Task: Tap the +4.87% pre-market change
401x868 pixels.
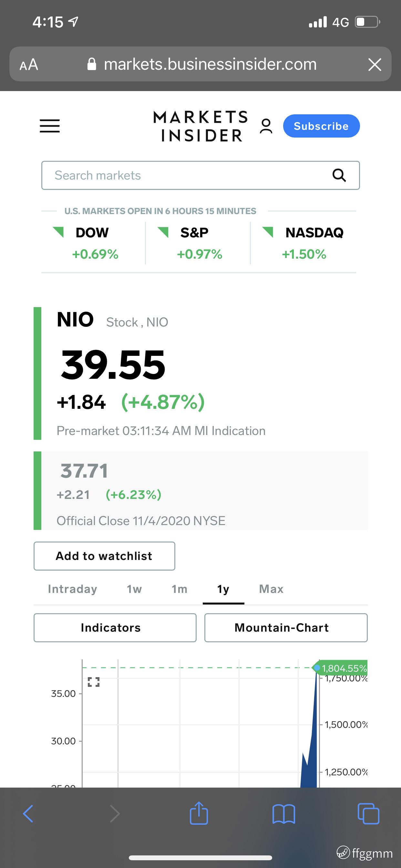Action: coord(163,402)
